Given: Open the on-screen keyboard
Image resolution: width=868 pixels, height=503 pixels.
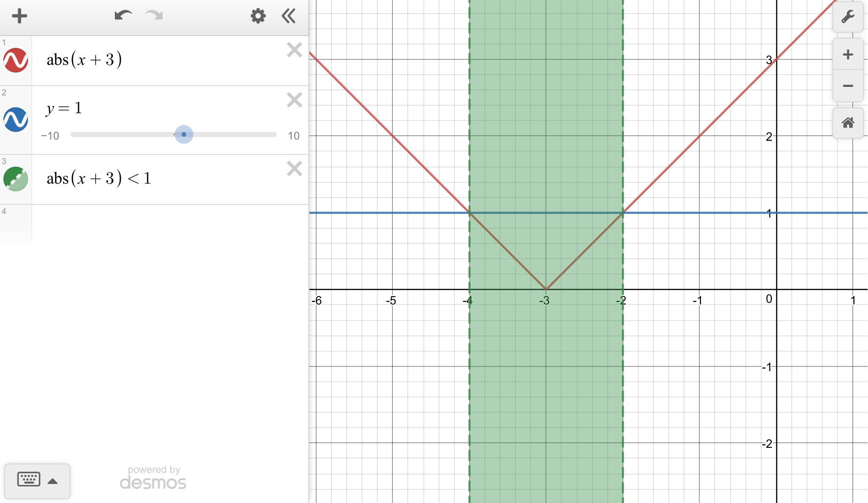Looking at the screenshot, I should click(x=29, y=480).
